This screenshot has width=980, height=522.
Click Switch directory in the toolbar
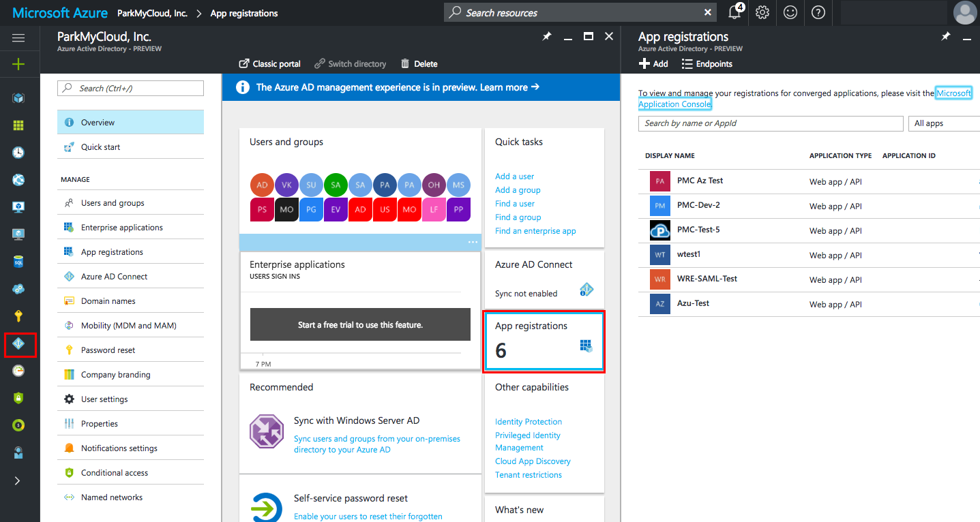click(x=350, y=64)
